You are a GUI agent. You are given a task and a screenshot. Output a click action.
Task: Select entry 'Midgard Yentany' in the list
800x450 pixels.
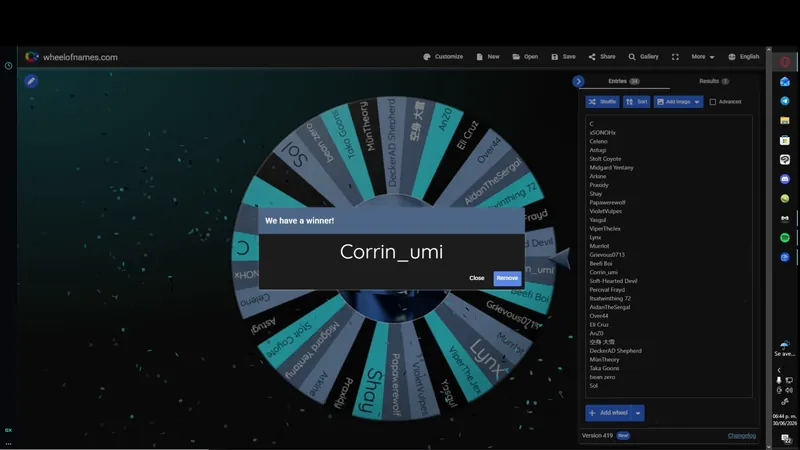coord(611,167)
